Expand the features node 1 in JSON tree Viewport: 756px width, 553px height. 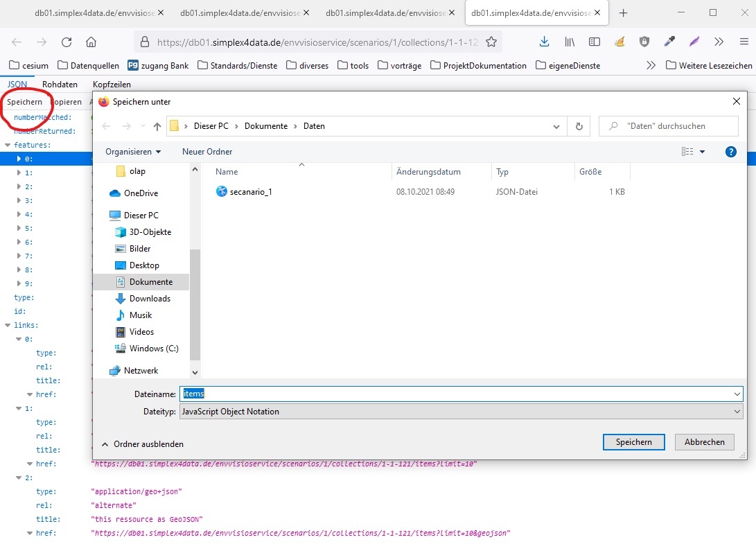pos(17,173)
